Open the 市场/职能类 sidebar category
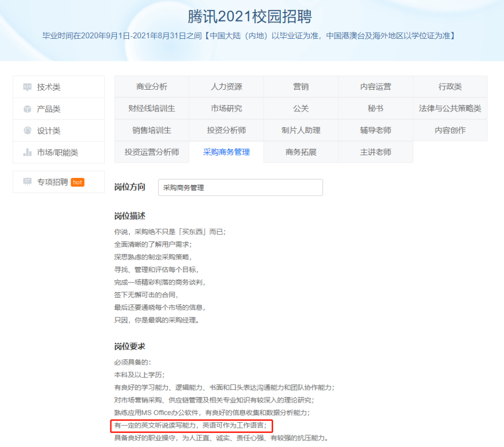 (58, 152)
